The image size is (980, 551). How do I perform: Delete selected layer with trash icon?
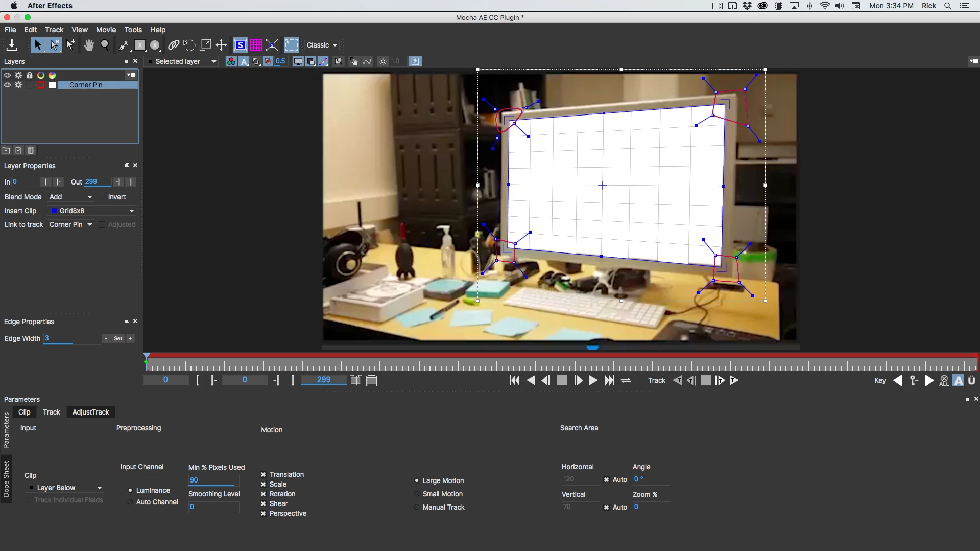click(31, 150)
